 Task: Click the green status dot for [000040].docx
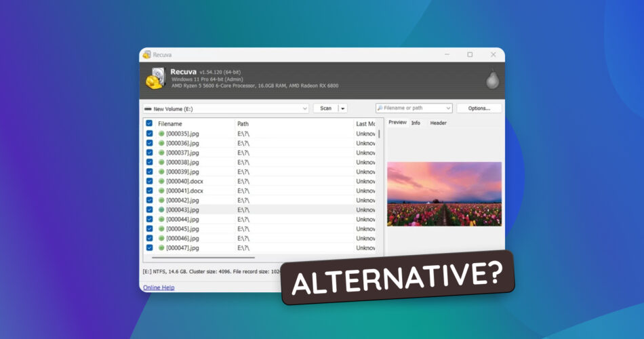[161, 181]
